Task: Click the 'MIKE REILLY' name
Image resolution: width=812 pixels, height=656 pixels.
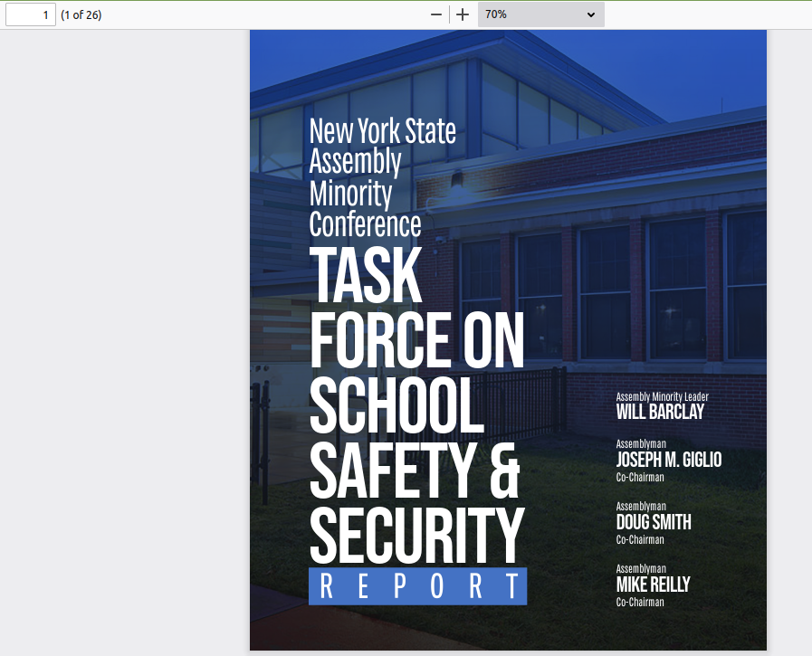Action: tap(653, 585)
